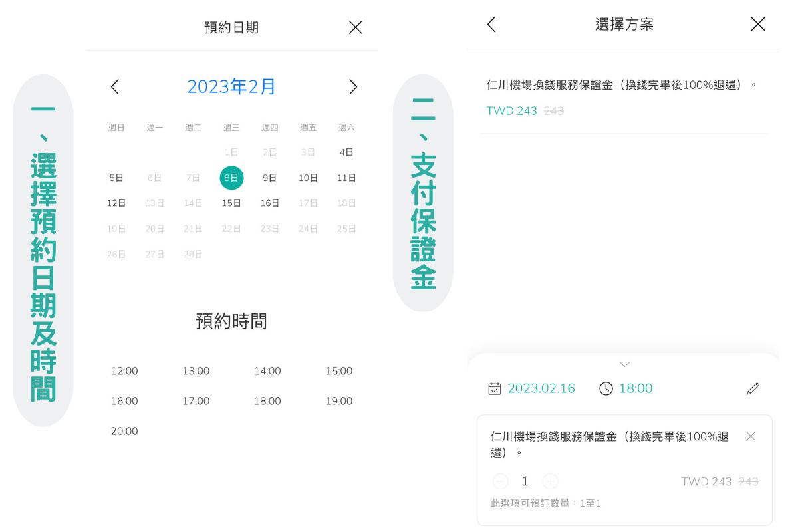Select the 20:00 time slot
The height and width of the screenshot is (532, 798).
pos(124,430)
